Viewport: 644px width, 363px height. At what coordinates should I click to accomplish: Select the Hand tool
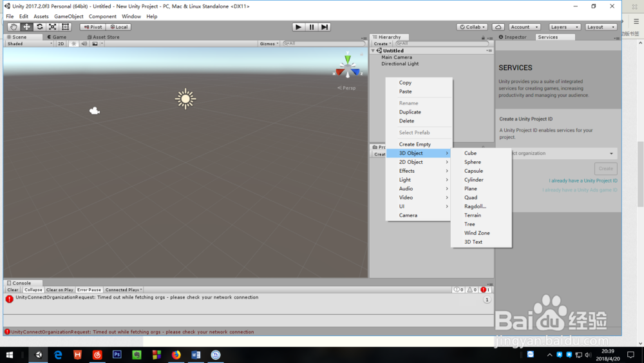tap(14, 26)
